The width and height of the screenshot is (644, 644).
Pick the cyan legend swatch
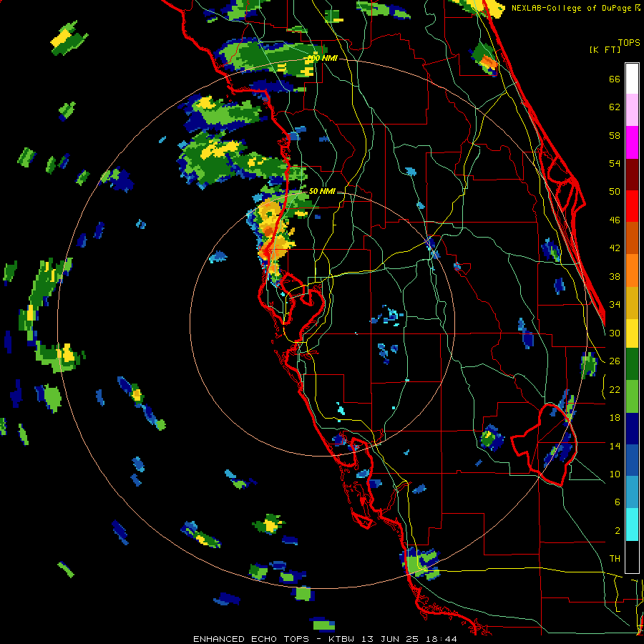[632, 525]
